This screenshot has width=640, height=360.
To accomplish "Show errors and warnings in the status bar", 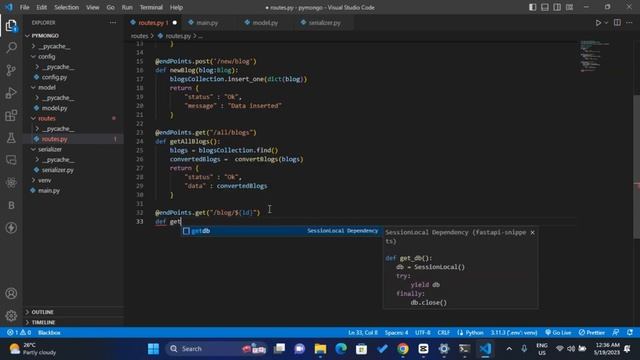I will pos(19,333).
